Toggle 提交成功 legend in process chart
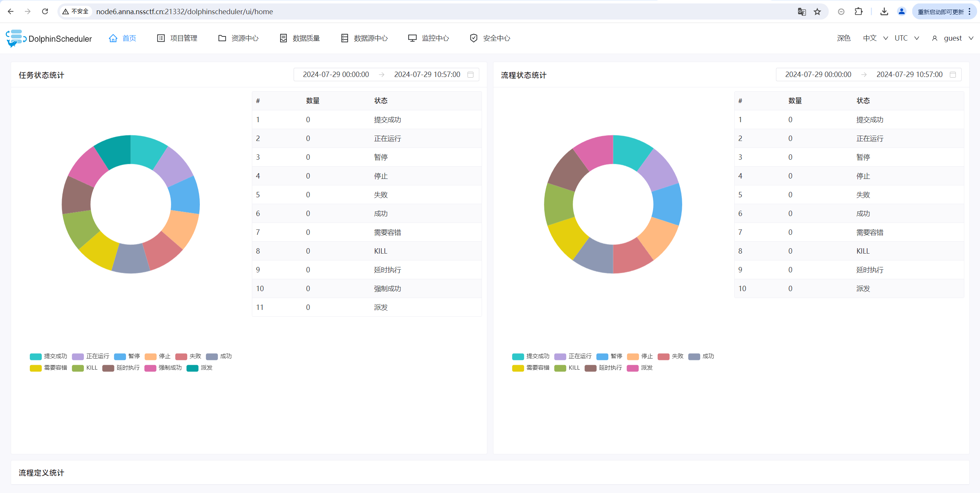This screenshot has width=980, height=493. (x=531, y=356)
